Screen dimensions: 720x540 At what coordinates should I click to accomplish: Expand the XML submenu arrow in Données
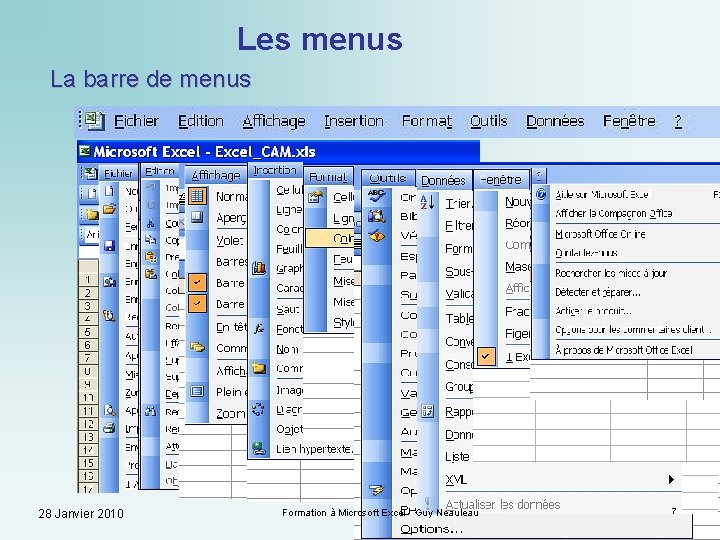[x=671, y=479]
